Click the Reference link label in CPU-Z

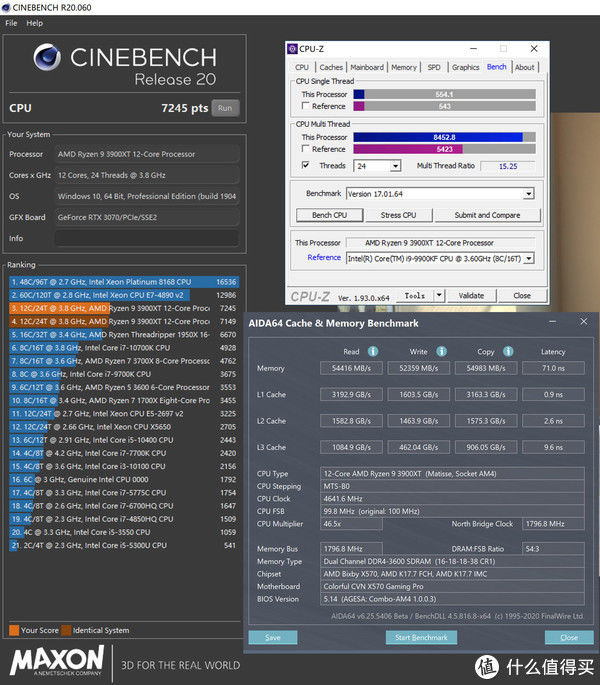(324, 257)
